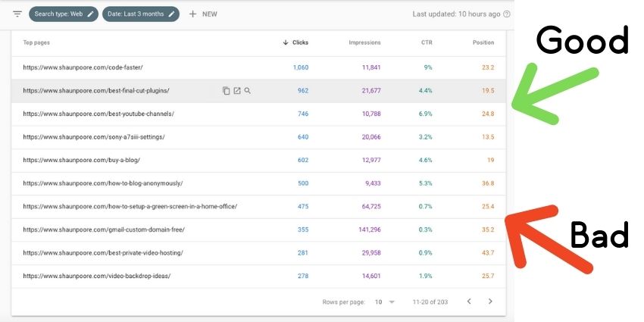Select the sony-a7siii-settings URL row

click(x=259, y=137)
